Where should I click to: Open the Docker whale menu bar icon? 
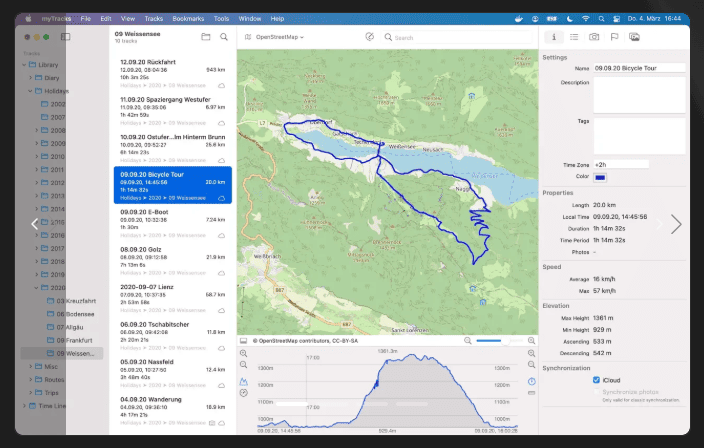coord(519,19)
